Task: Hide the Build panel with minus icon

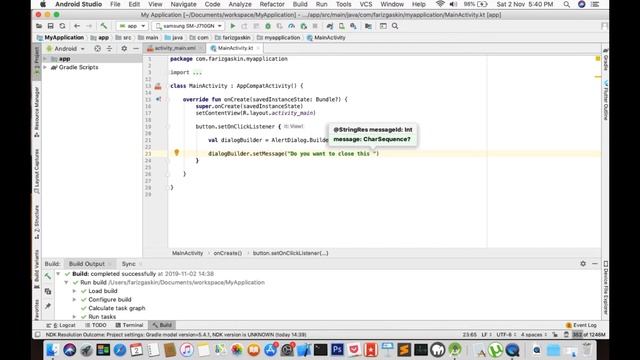Action: 595,264
